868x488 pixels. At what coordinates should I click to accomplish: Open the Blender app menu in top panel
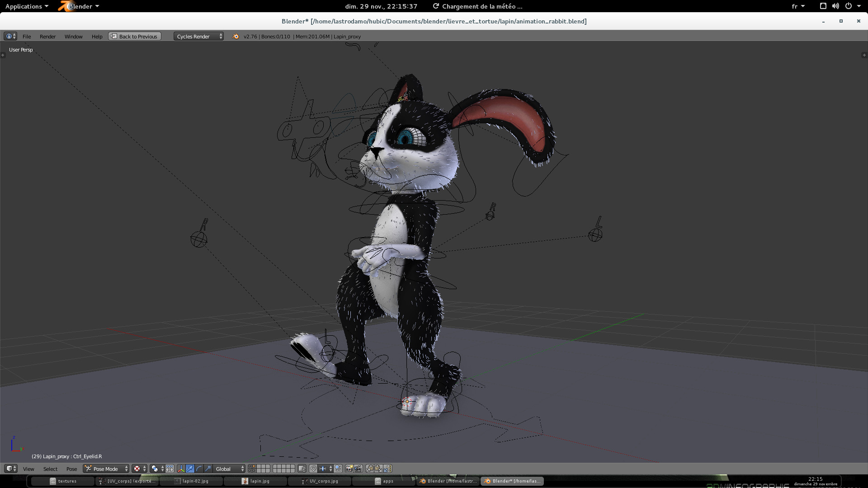[79, 6]
